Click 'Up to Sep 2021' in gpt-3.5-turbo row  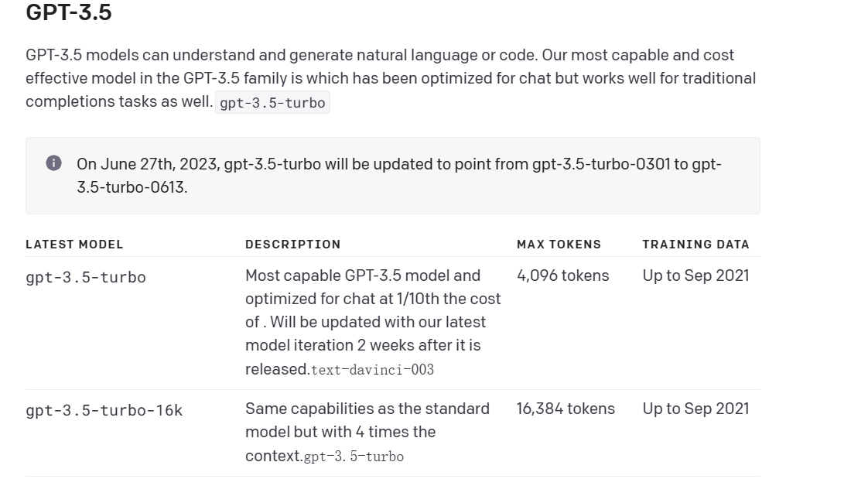(x=695, y=275)
